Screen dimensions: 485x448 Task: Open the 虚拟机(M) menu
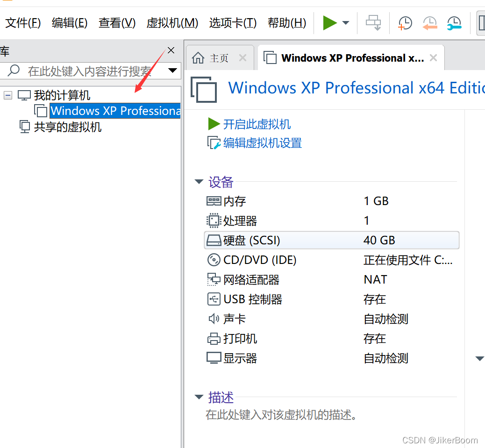coord(172,23)
